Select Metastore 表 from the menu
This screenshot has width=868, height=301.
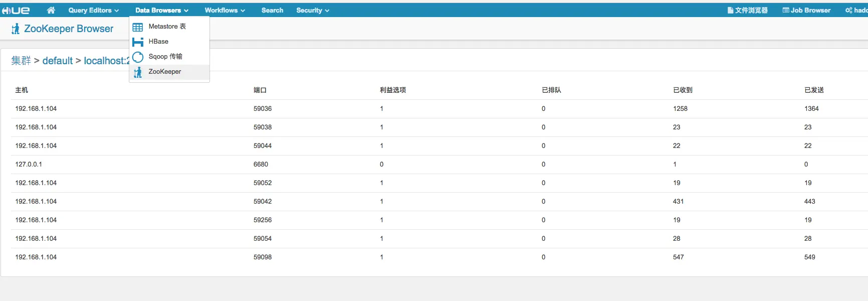pyautogui.click(x=169, y=27)
